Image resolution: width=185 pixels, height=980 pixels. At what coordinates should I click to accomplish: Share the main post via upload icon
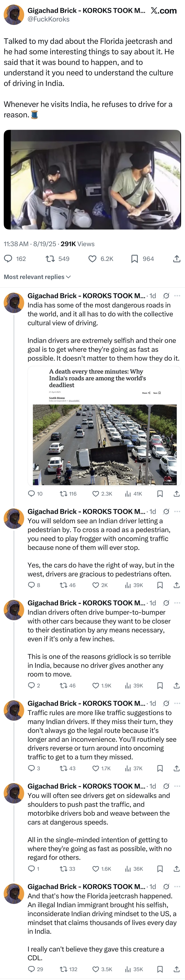click(x=177, y=259)
